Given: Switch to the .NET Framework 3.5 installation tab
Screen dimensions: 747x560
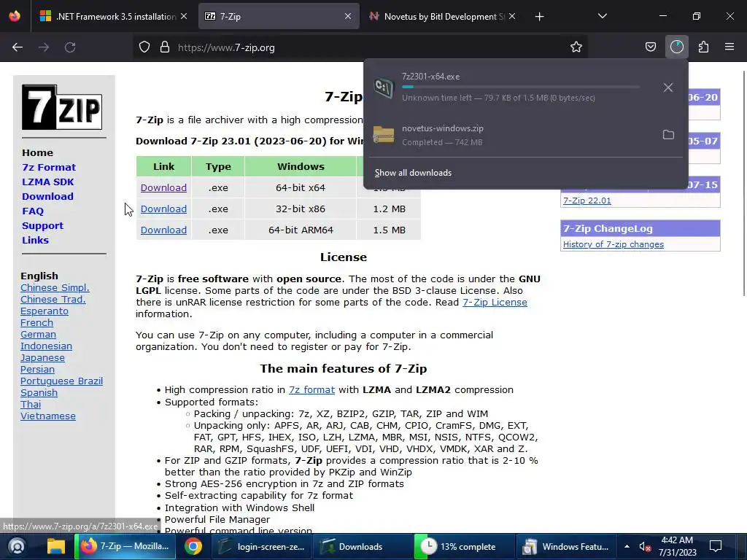Looking at the screenshot, I should tap(115, 17).
